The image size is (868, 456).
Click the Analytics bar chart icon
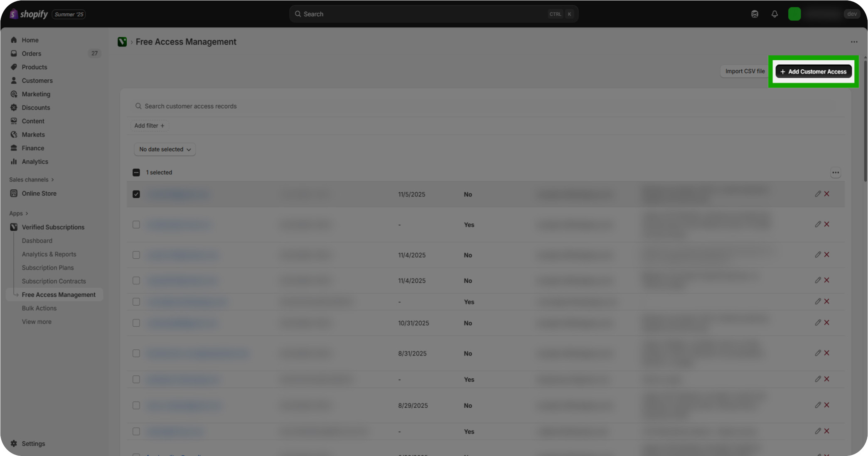coord(14,162)
